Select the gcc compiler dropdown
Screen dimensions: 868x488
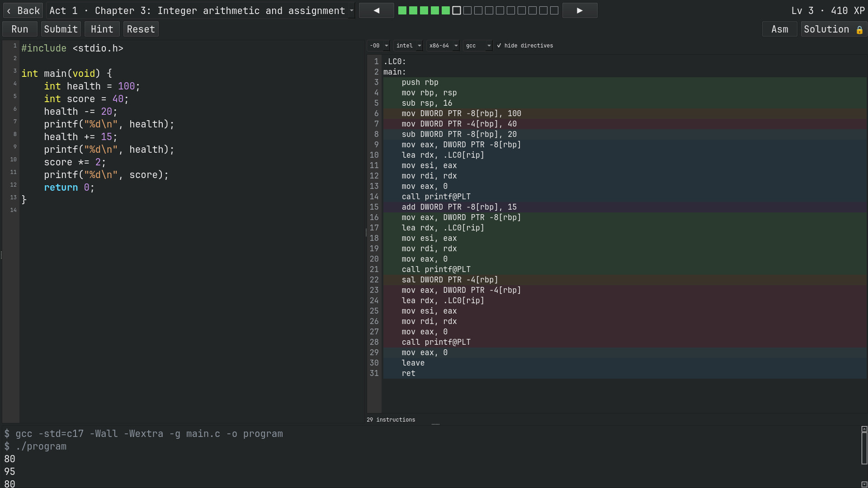pos(478,46)
